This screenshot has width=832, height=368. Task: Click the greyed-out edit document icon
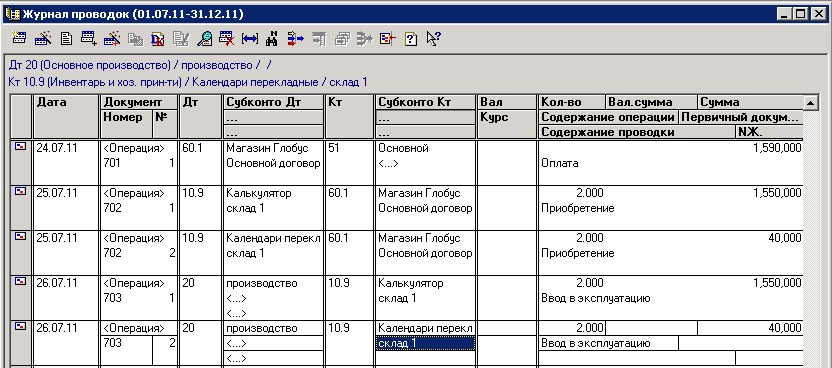pos(181,38)
